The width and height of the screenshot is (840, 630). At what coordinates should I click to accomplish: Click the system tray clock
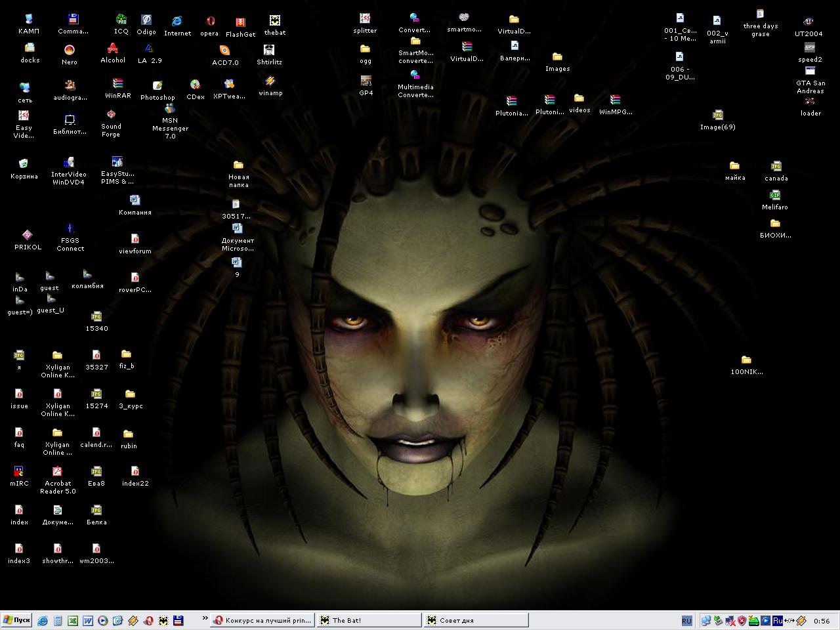[821, 621]
